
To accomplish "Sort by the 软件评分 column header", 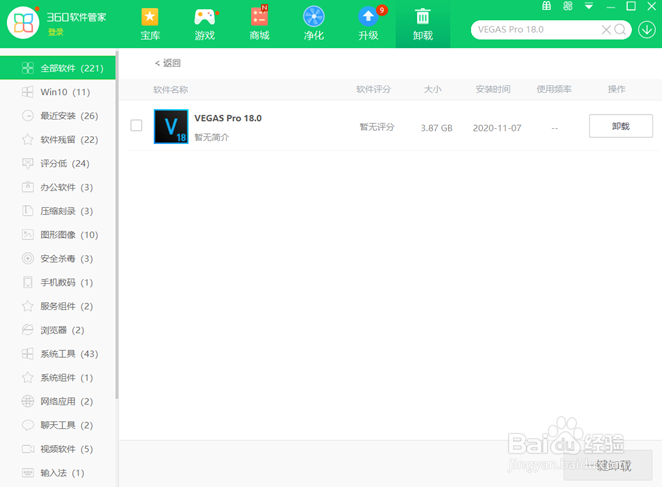I will [x=373, y=89].
